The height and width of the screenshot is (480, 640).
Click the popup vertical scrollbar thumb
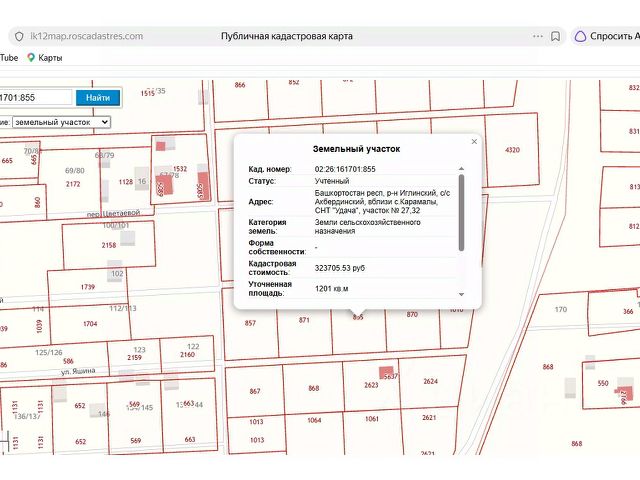tap(461, 213)
